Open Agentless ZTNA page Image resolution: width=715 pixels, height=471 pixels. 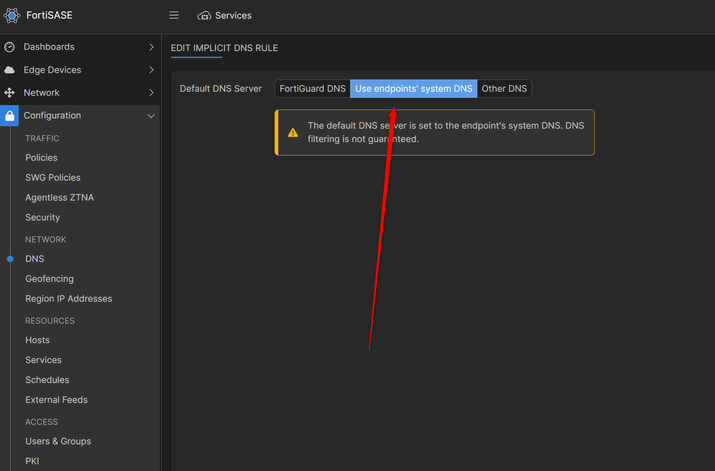[59, 198]
